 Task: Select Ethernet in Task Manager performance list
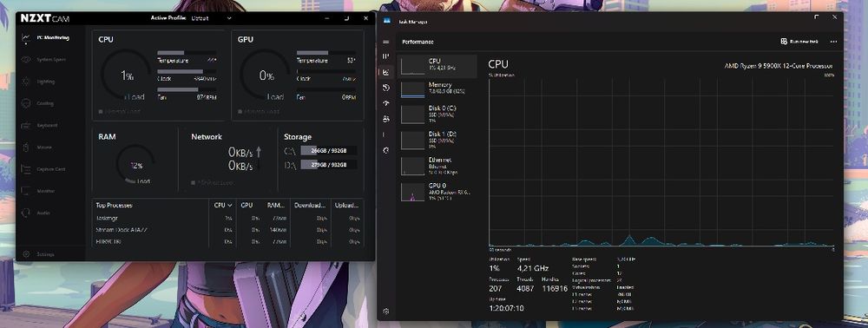tap(437, 166)
